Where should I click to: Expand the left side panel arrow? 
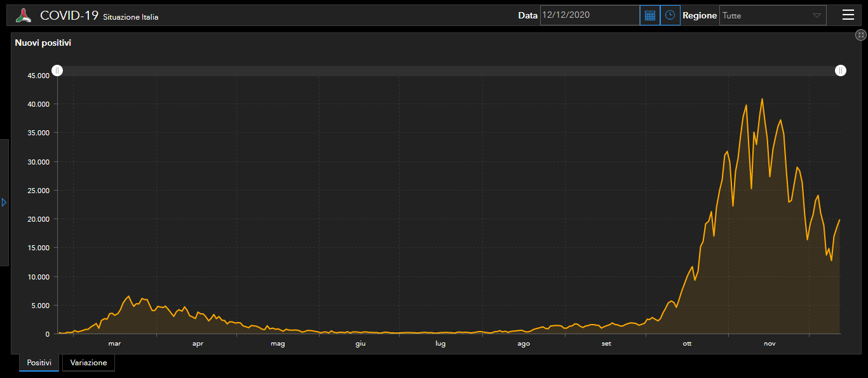coord(4,202)
